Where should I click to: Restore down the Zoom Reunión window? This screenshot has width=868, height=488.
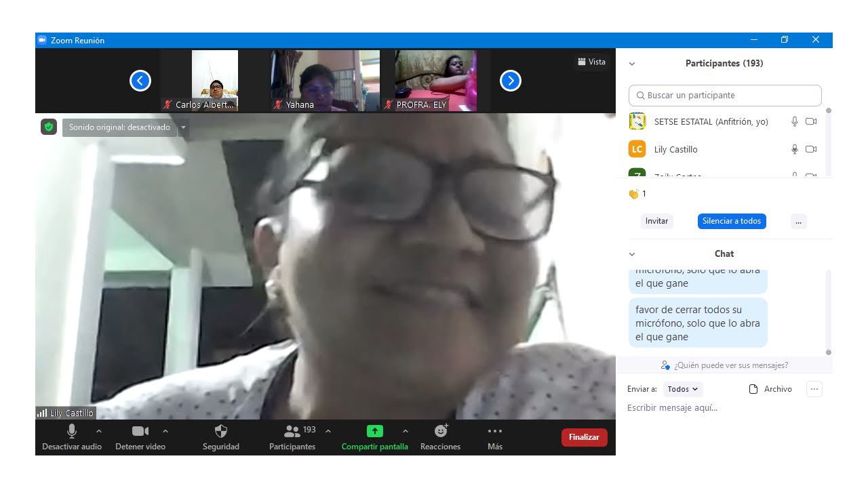pyautogui.click(x=785, y=40)
